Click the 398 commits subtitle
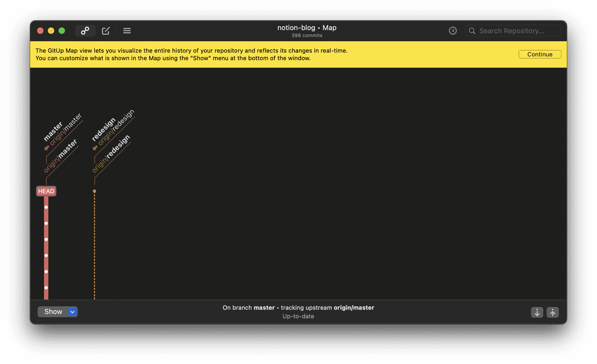This screenshot has width=597, height=364. (x=307, y=35)
